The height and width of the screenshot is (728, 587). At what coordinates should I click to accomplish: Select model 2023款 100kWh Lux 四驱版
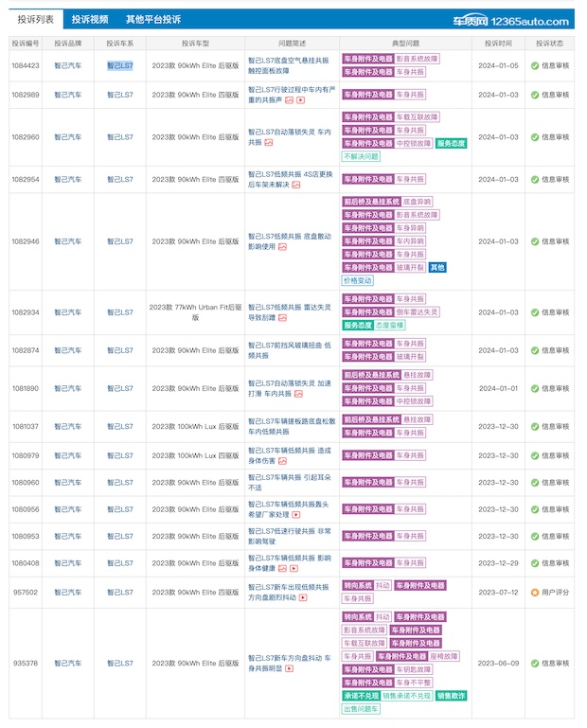tap(196, 456)
